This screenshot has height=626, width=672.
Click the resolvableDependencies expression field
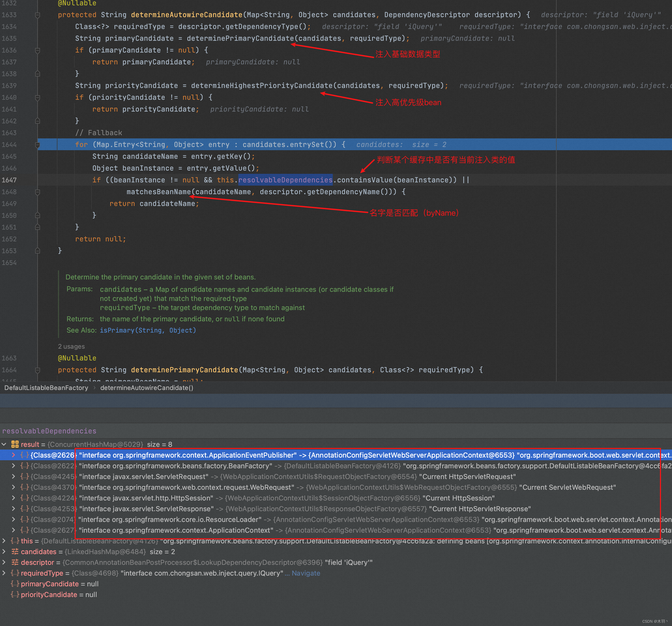coord(336,431)
